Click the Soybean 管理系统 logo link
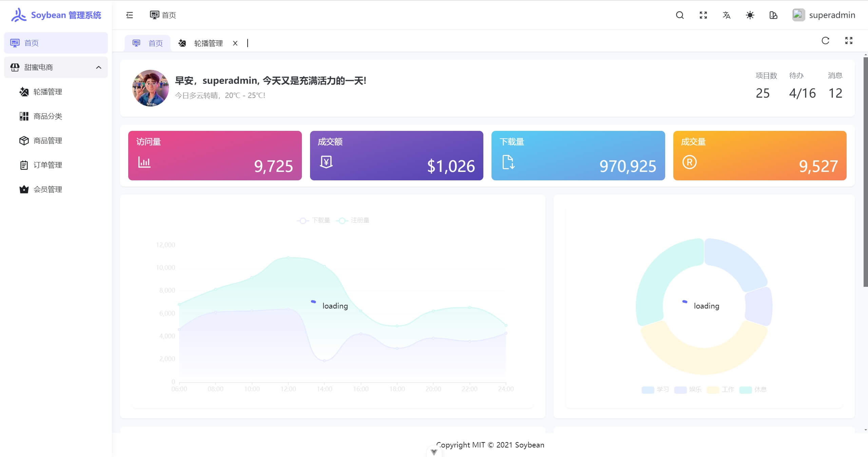Screen dimensions: 868x457 pos(56,15)
